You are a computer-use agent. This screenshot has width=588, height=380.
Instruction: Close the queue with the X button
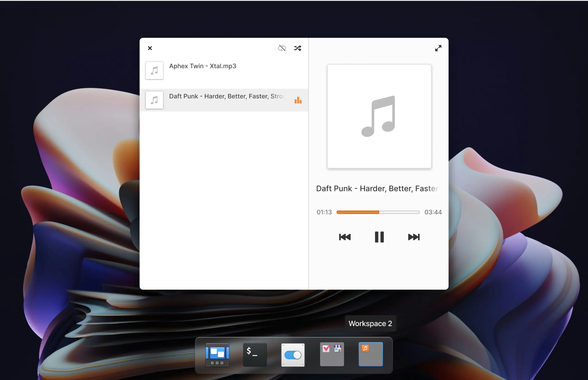coord(150,48)
